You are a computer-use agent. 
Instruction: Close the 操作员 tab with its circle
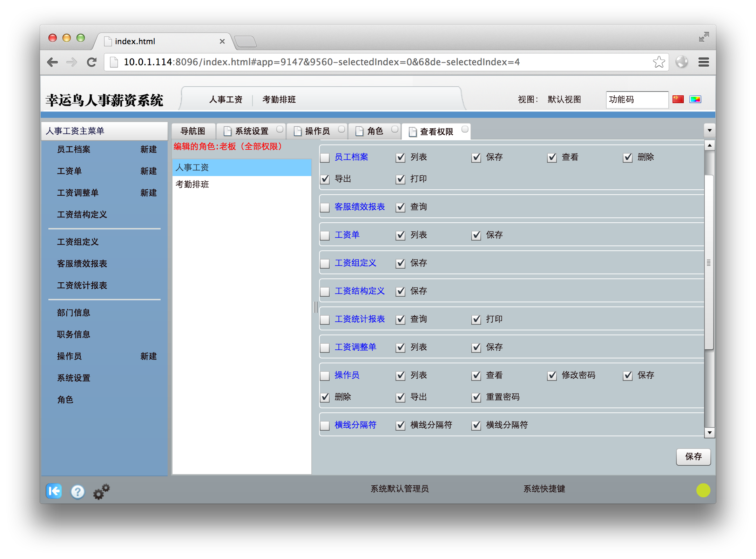[x=341, y=129]
